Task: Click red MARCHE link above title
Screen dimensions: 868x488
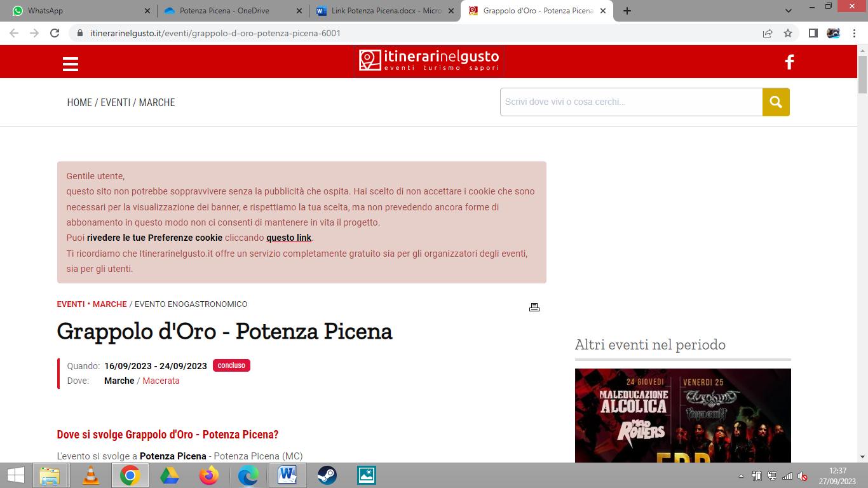Action: [x=110, y=304]
